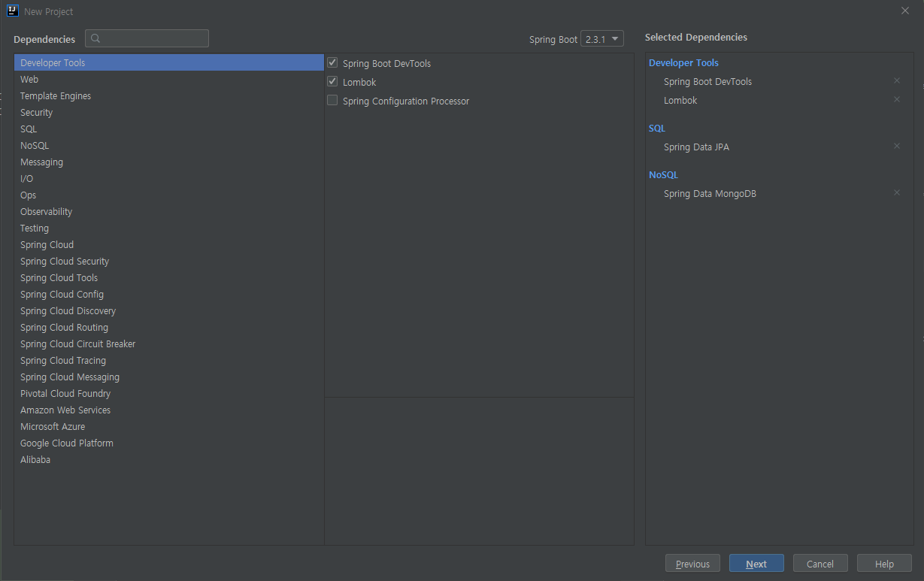
Task: Uncheck the Lombok checkbox
Action: [x=332, y=81]
